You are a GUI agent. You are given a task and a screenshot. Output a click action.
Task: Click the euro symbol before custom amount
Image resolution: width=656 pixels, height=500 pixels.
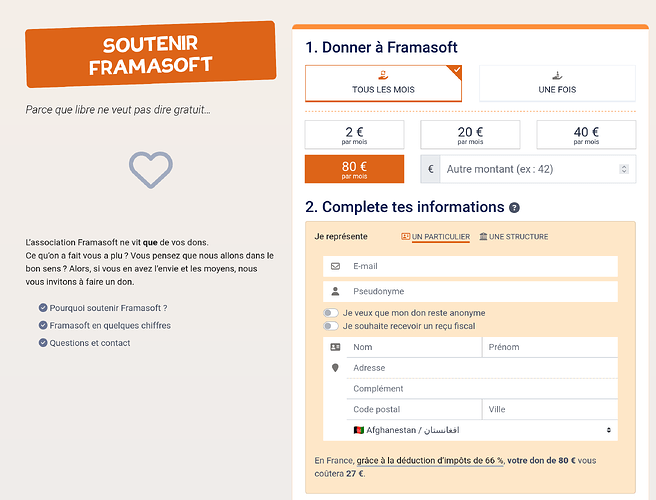click(x=431, y=169)
